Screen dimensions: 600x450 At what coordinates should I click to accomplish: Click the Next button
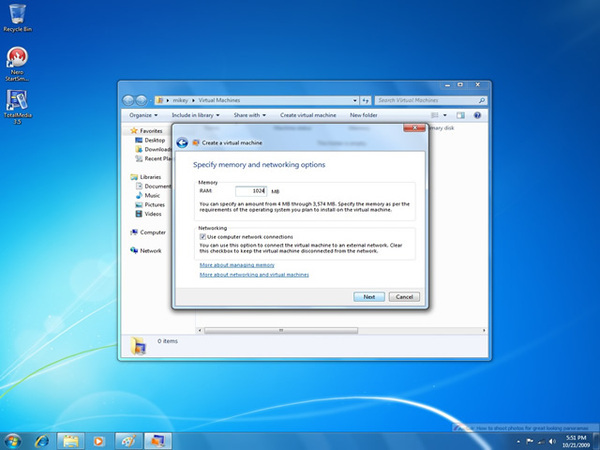tap(369, 297)
